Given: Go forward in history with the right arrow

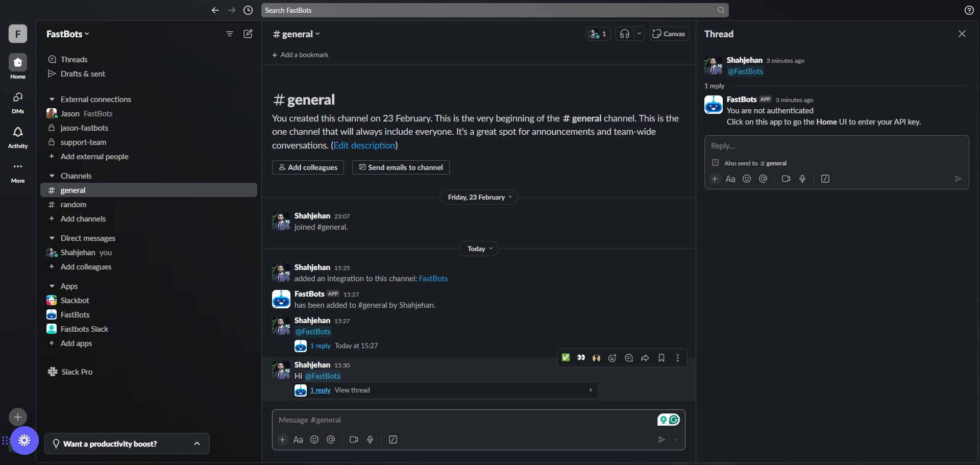Looking at the screenshot, I should pos(232,10).
